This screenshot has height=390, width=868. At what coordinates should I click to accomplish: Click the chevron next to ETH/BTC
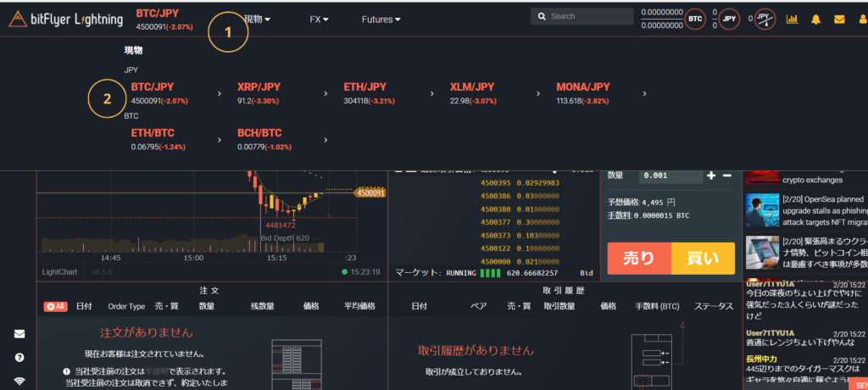point(220,140)
